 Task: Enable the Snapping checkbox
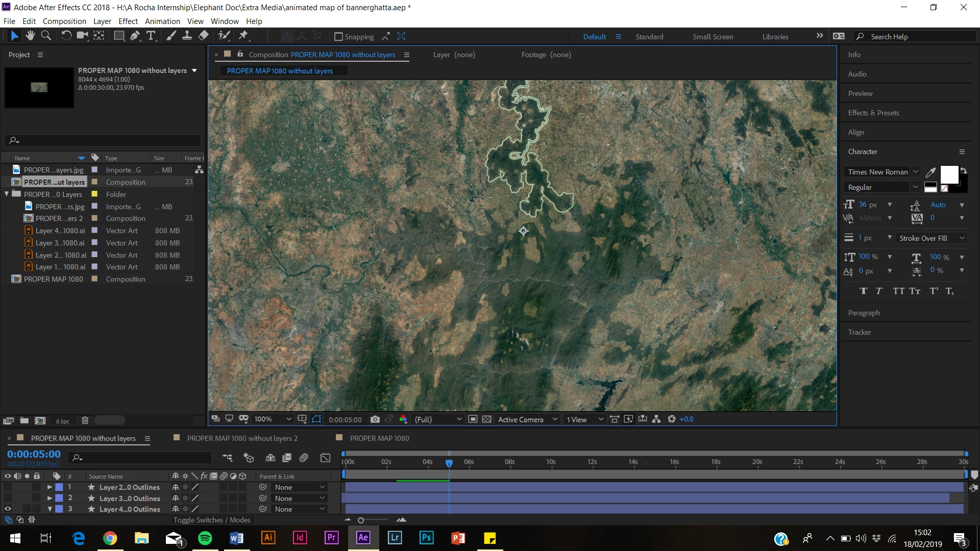pyautogui.click(x=338, y=37)
